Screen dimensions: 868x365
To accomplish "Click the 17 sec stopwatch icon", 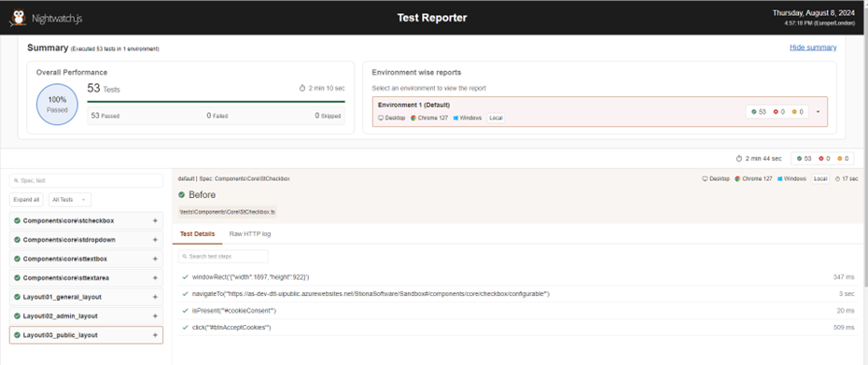I will click(837, 179).
